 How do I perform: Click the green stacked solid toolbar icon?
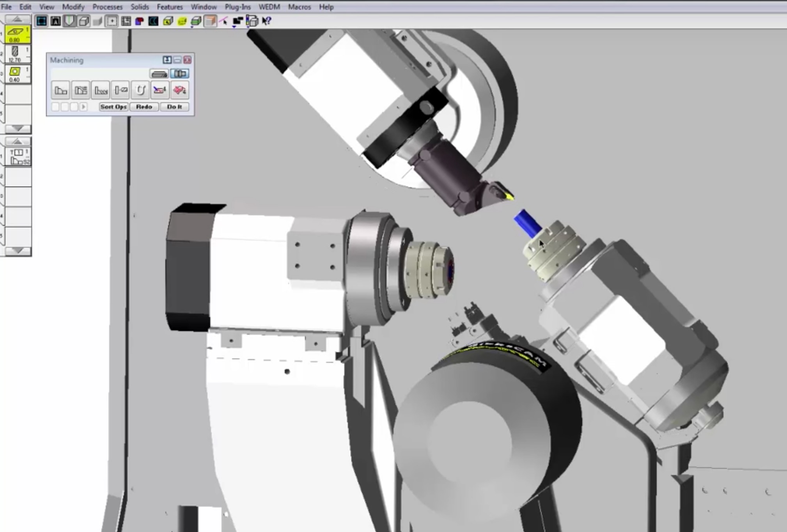tap(196, 21)
